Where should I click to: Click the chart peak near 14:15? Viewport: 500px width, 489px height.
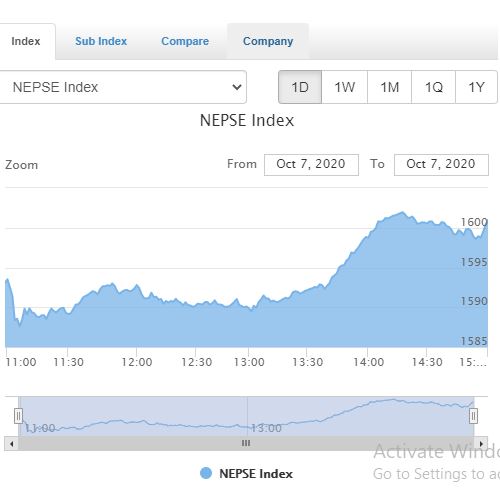click(x=403, y=212)
